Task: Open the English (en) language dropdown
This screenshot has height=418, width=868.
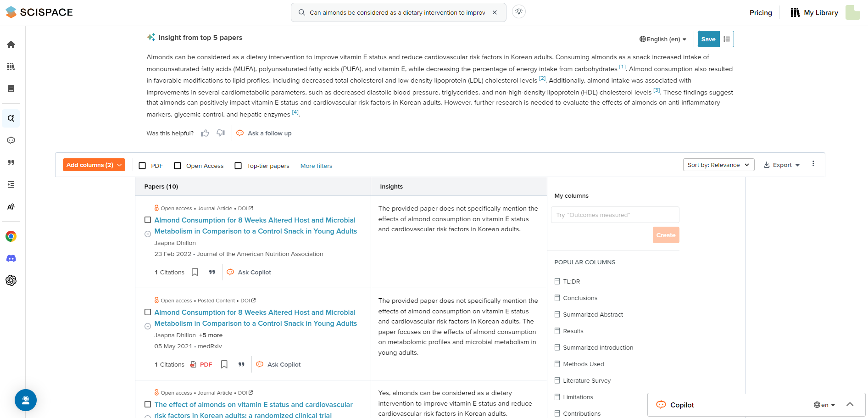Action: pyautogui.click(x=663, y=39)
